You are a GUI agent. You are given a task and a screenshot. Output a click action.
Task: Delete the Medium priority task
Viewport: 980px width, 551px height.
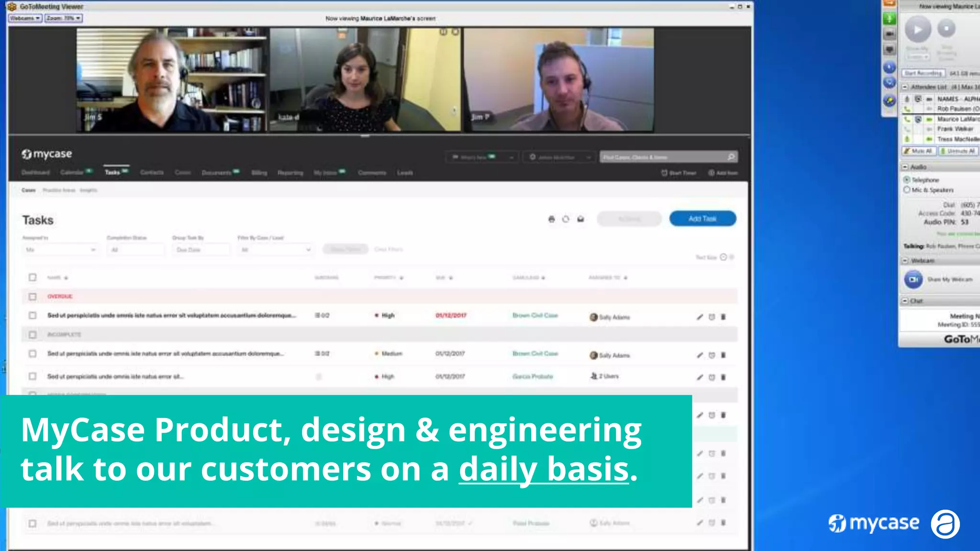click(x=723, y=355)
